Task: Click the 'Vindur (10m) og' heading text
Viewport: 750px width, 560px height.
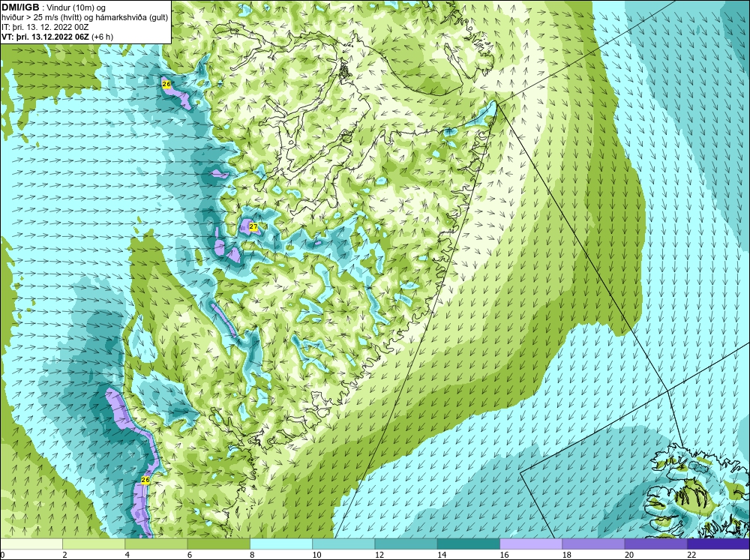Action: tap(77, 7)
